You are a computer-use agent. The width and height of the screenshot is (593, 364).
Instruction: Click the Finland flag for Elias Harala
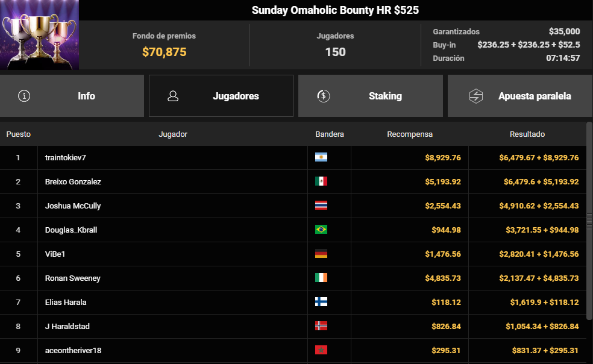coord(321,302)
